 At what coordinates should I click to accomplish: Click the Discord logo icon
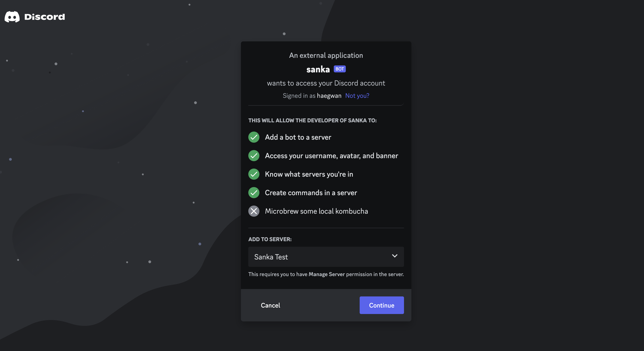[x=12, y=17]
